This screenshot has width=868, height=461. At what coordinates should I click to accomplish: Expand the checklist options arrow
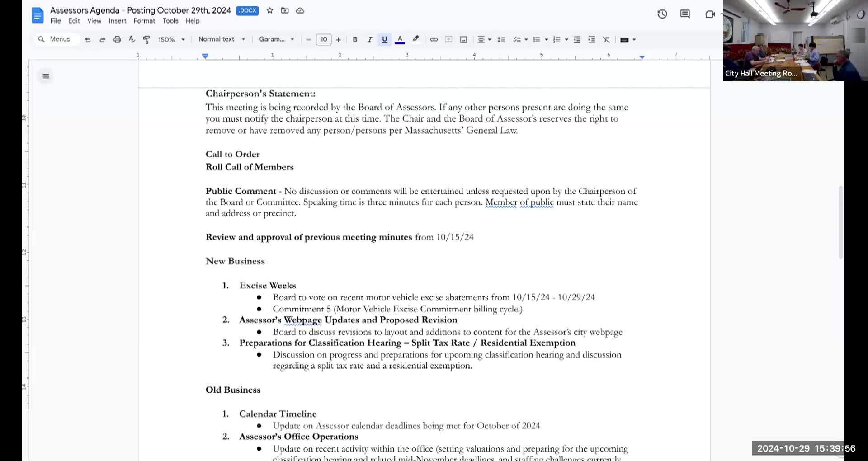pos(526,40)
